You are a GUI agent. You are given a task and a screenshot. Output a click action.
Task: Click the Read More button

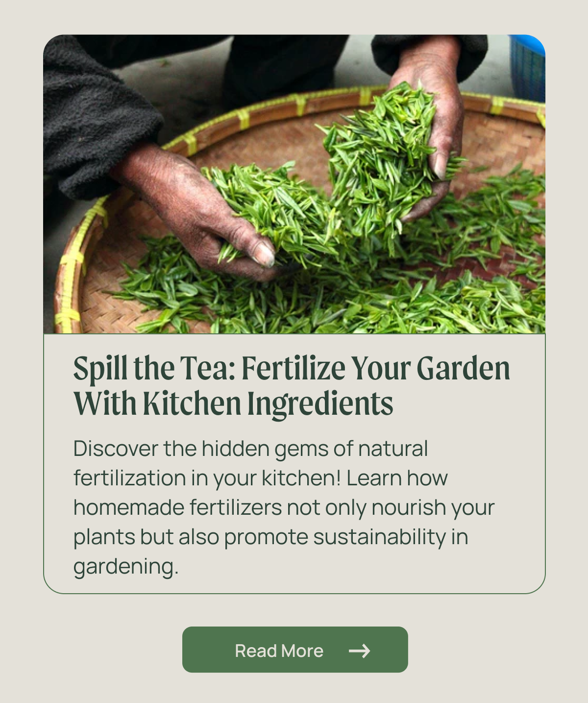[295, 650]
